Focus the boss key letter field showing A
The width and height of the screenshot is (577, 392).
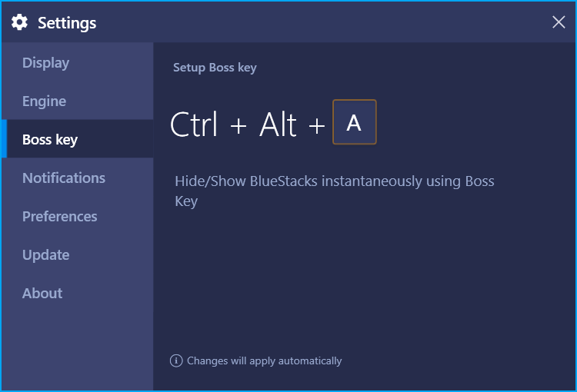click(x=355, y=122)
